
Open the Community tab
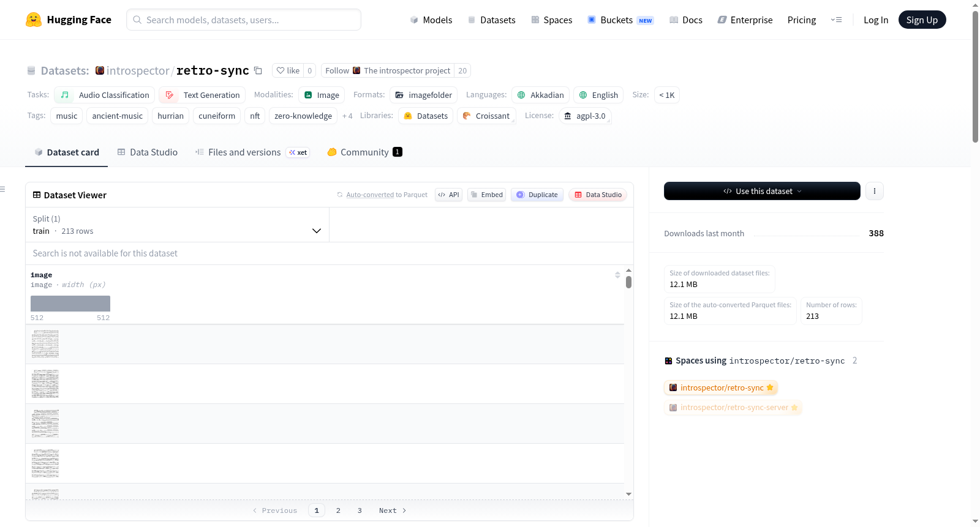click(364, 152)
